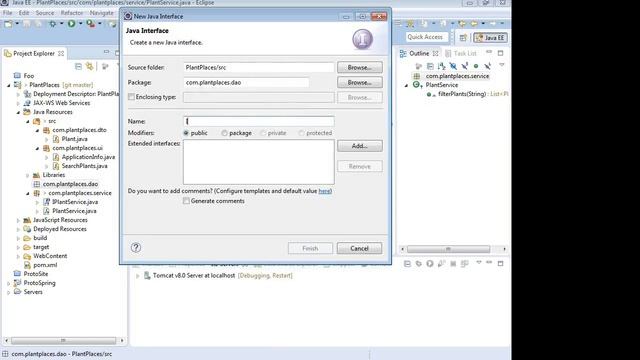Click Add for Extended interfaces
The height and width of the screenshot is (360, 640).
(x=360, y=146)
